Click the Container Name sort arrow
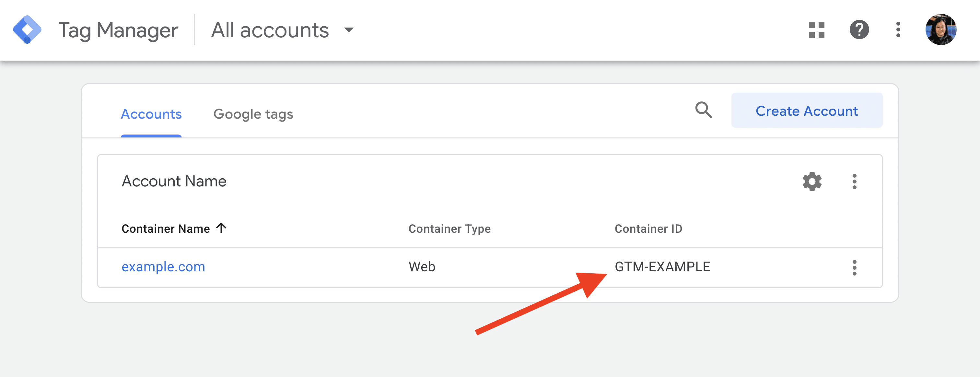This screenshot has width=980, height=377. [221, 228]
